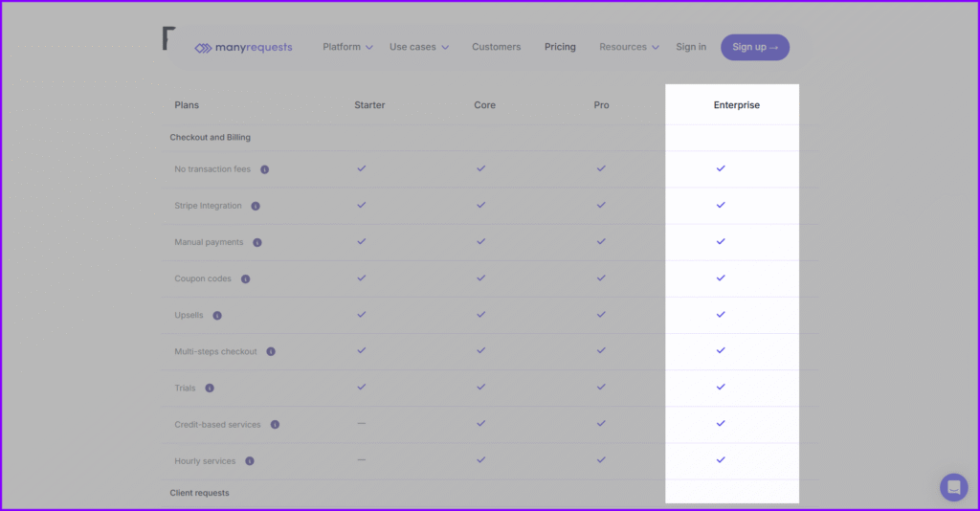Click the Sign in link
The image size is (980, 511).
pyautogui.click(x=691, y=47)
